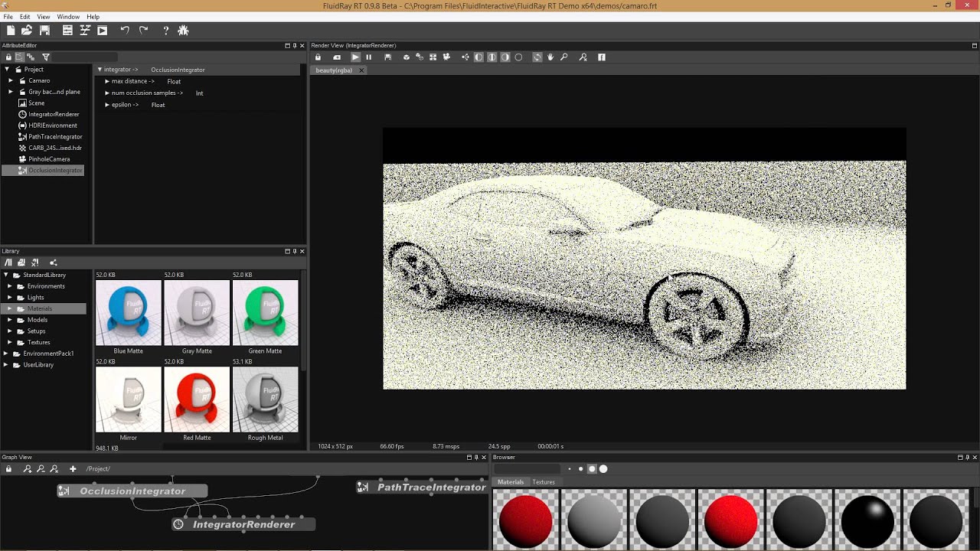Save the project using the floppy disk icon
980x551 pixels.
(x=45, y=30)
